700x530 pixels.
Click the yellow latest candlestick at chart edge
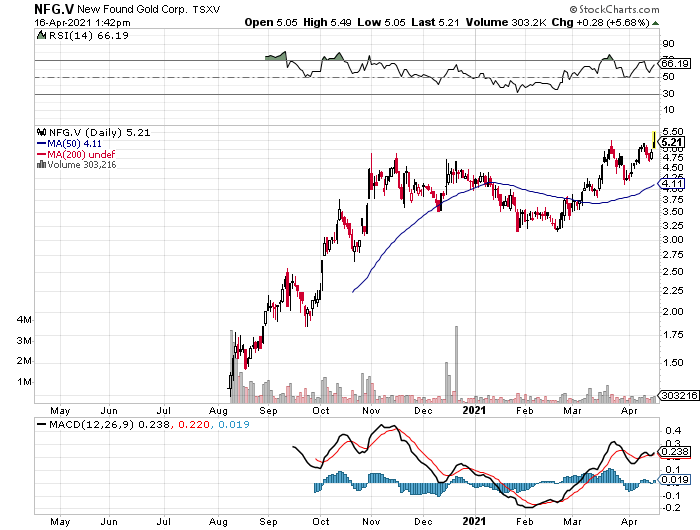[x=654, y=140]
